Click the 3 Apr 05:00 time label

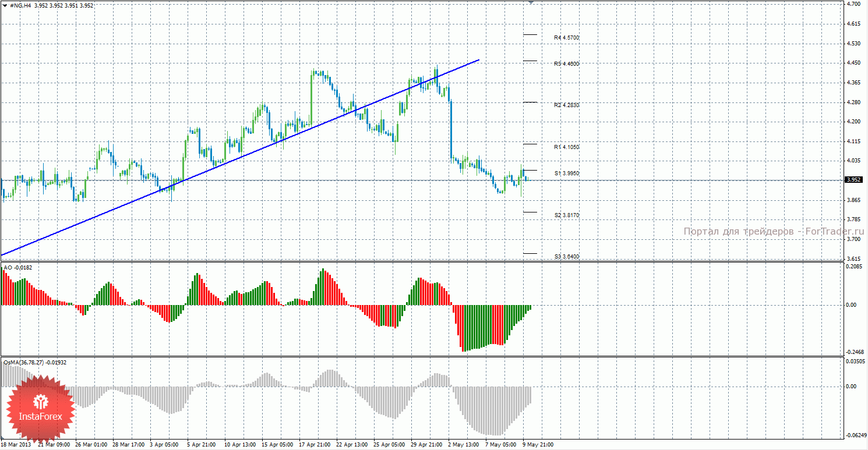point(165,445)
